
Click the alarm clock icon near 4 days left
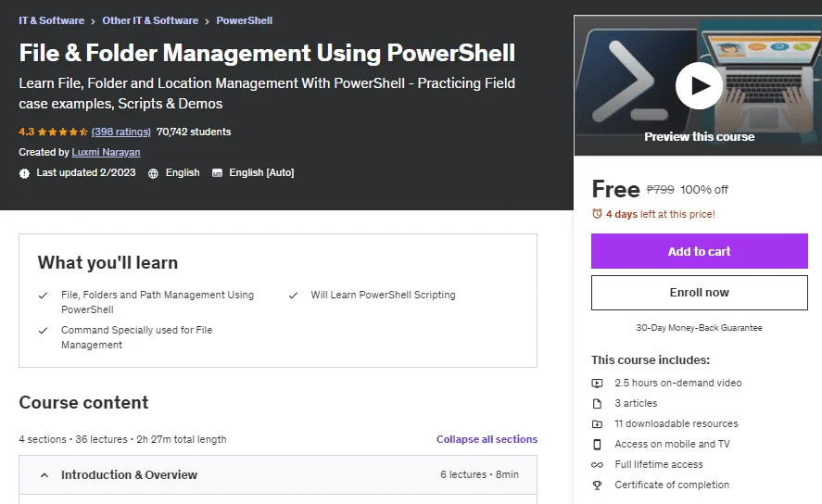[597, 214]
